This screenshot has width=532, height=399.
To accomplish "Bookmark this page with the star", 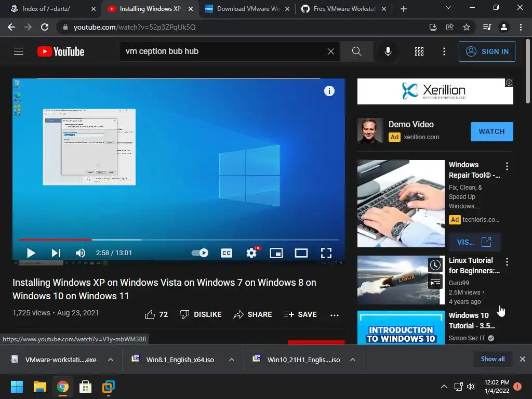I will pyautogui.click(x=467, y=27).
